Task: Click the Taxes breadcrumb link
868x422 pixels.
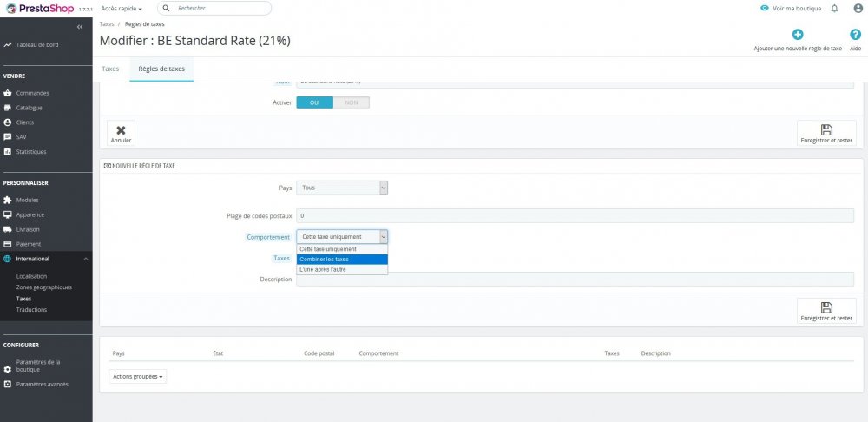Action: click(x=107, y=24)
